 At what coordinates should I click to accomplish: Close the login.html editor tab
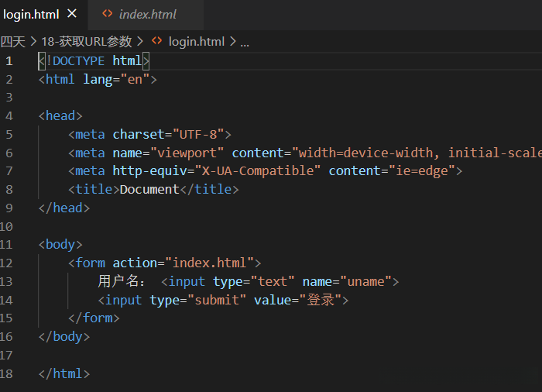coord(72,14)
